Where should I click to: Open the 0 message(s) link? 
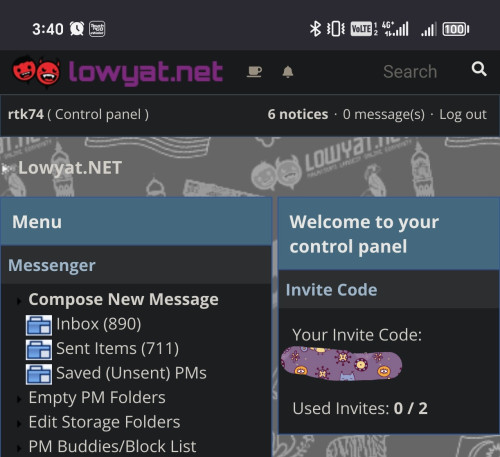coord(384,114)
